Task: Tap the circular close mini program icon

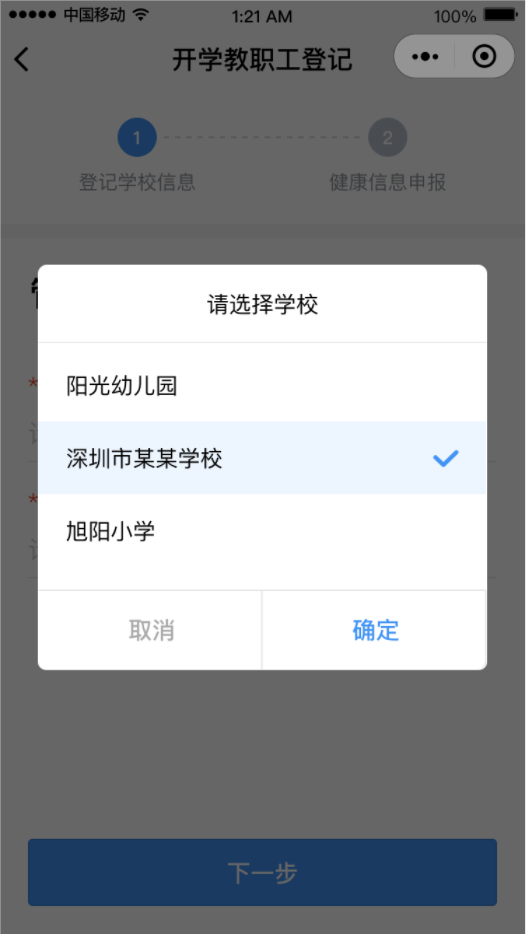Action: click(x=484, y=57)
